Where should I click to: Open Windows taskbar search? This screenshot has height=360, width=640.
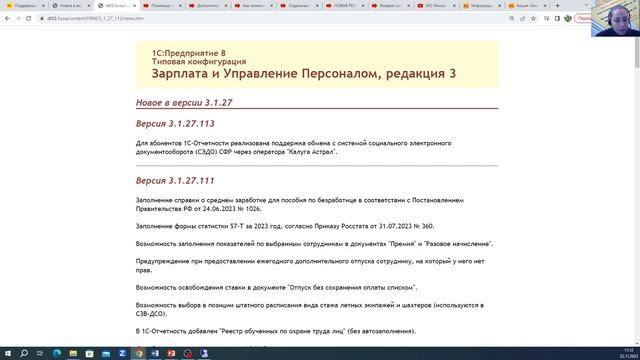[x=24, y=353]
